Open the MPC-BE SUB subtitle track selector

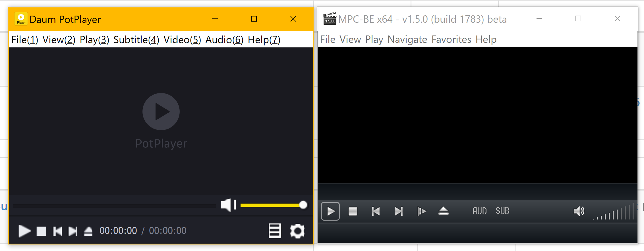point(502,211)
